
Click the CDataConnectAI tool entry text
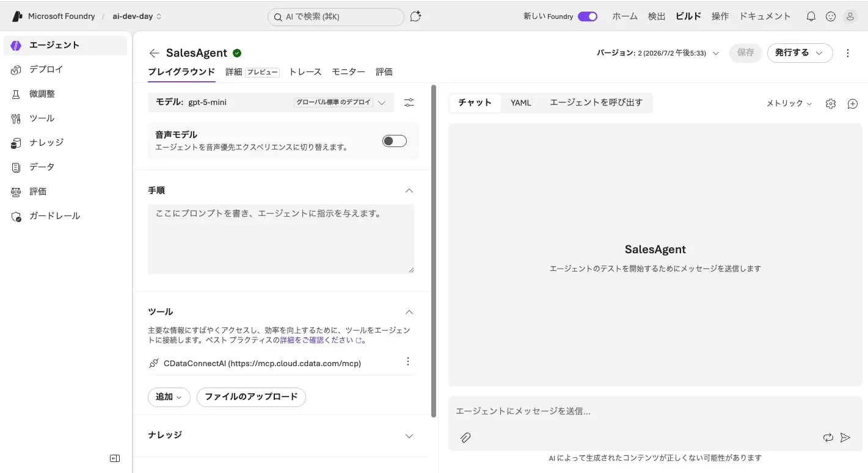coord(263,363)
